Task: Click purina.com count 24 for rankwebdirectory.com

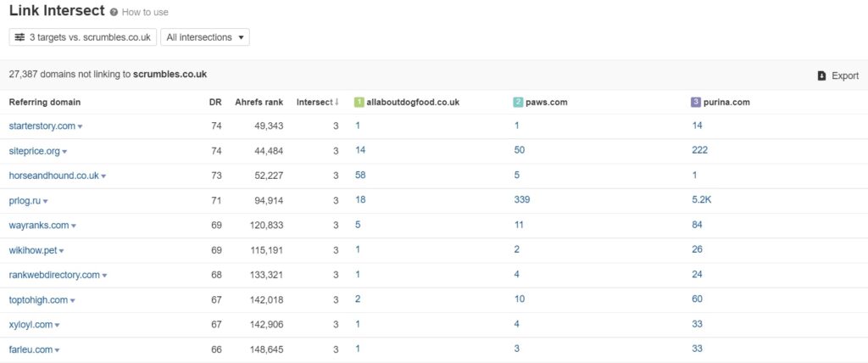Action: point(697,274)
